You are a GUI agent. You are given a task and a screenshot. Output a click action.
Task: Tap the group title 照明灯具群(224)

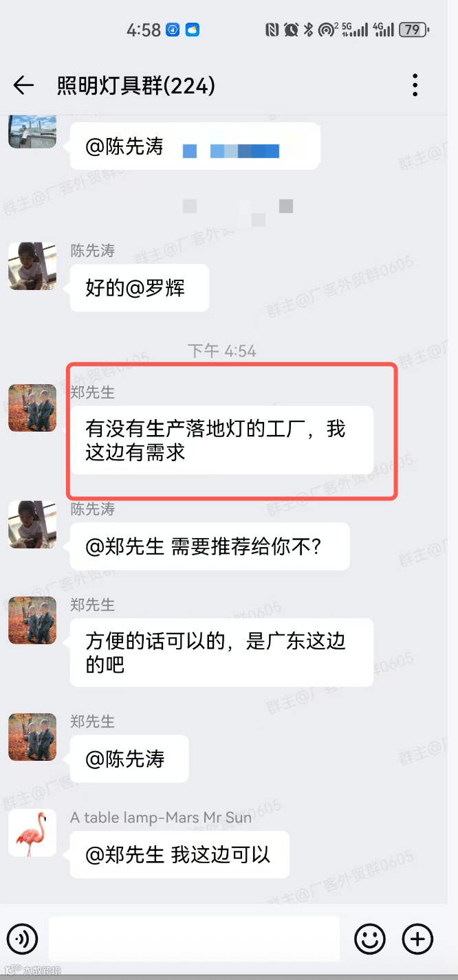click(136, 86)
